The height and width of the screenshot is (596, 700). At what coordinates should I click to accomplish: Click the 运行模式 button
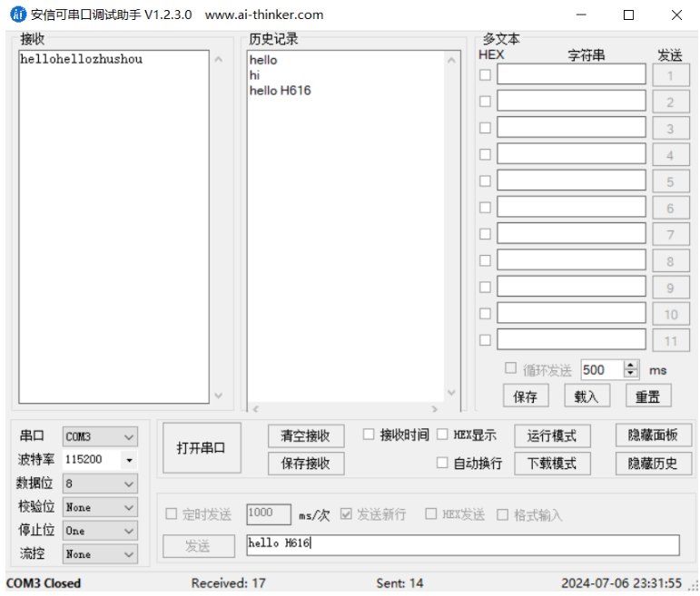point(552,435)
